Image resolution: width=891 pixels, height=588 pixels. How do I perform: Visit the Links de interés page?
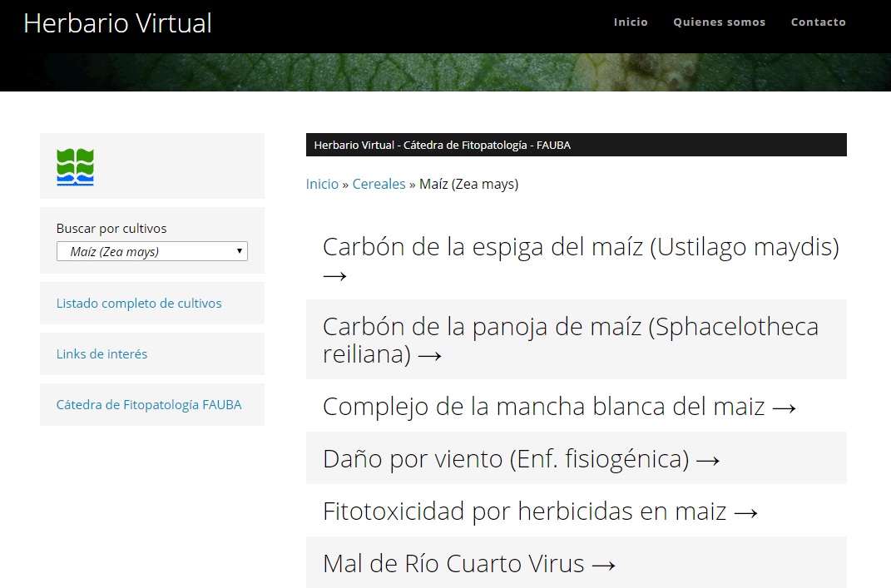point(101,354)
